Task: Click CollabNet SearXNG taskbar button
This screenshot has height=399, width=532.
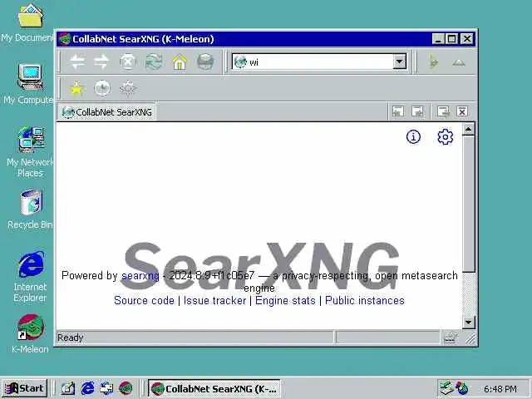Action: pos(214,388)
